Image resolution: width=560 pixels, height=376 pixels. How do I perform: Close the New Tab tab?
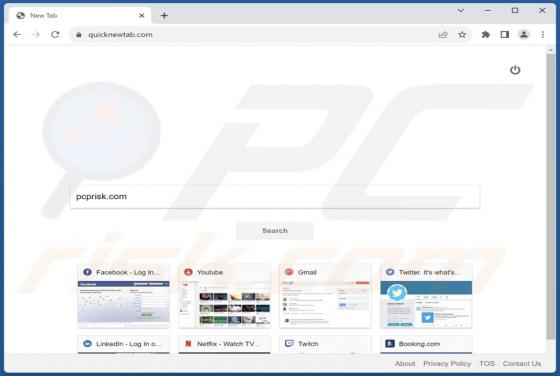pos(141,15)
